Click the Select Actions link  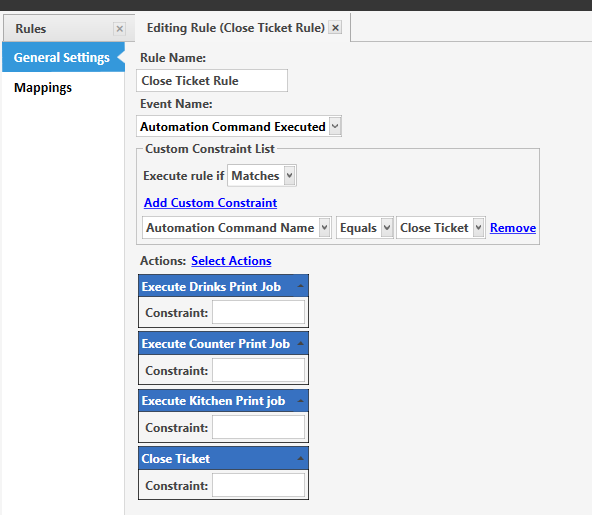[x=231, y=261]
